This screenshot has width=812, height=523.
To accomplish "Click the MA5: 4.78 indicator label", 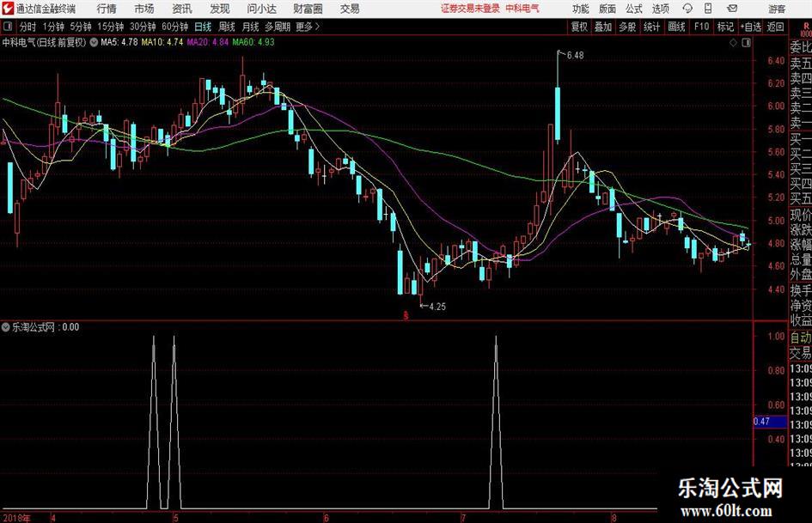I will pos(119,42).
